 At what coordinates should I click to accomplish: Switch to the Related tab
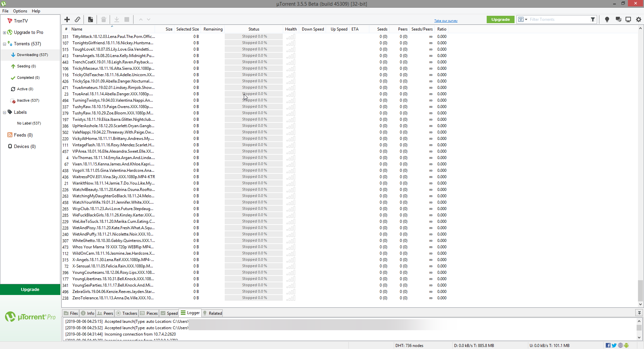212,313
